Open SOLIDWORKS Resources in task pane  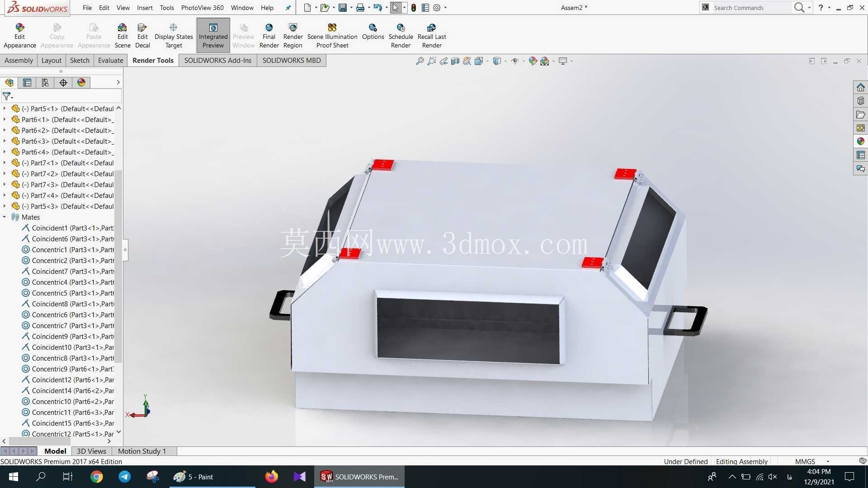[x=860, y=87]
